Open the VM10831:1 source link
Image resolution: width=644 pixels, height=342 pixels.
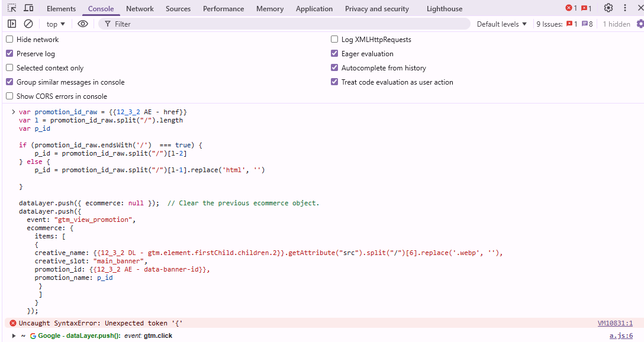[615, 324]
